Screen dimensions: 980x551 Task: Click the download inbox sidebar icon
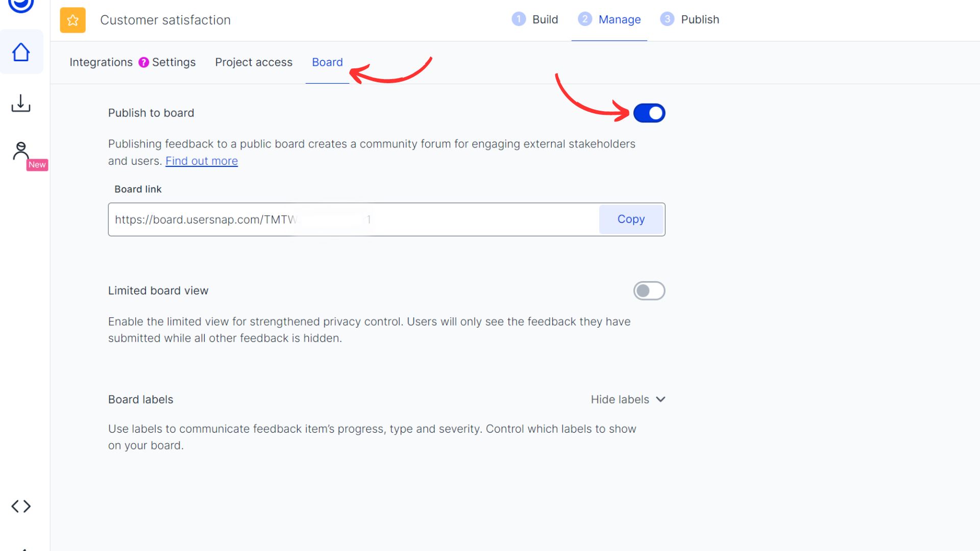click(x=21, y=103)
